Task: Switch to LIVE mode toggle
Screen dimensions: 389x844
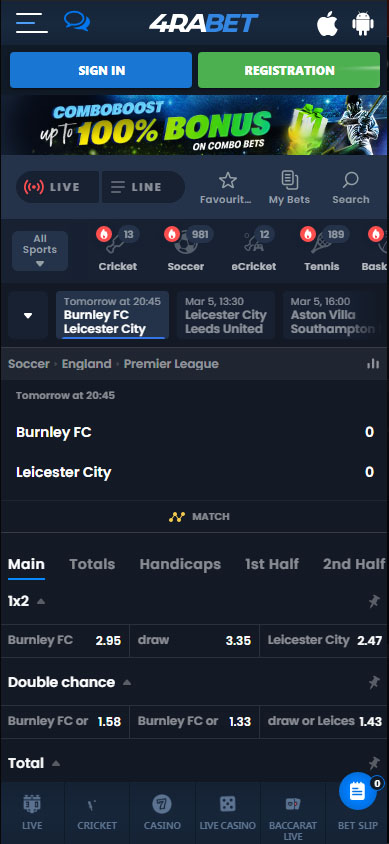Action: click(x=58, y=187)
